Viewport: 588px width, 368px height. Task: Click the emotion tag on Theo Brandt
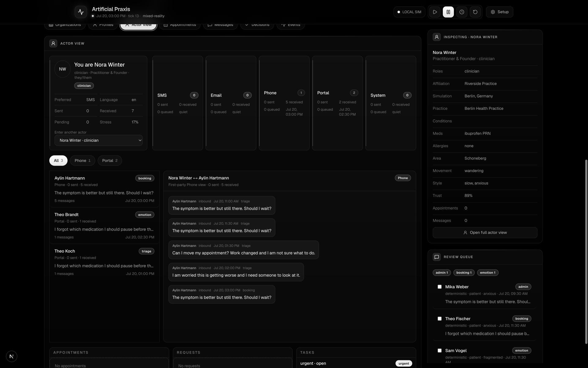[145, 215]
